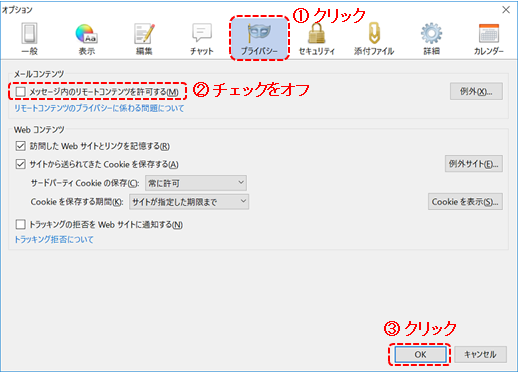Viewport: 518px width, 372px height.
Task: Enable トラッキングの拒否を Web サイトに通知する
Action: pyautogui.click(x=21, y=224)
